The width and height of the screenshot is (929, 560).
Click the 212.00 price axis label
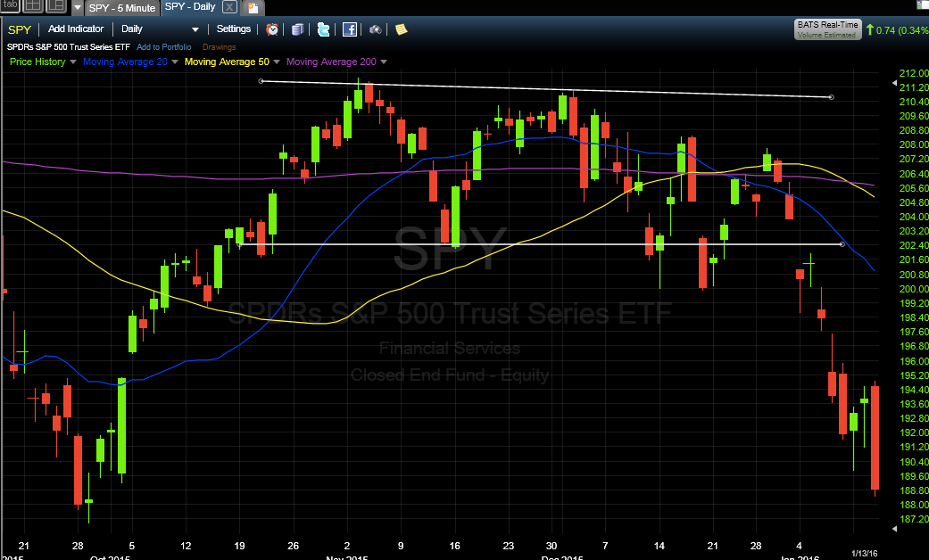tap(914, 73)
